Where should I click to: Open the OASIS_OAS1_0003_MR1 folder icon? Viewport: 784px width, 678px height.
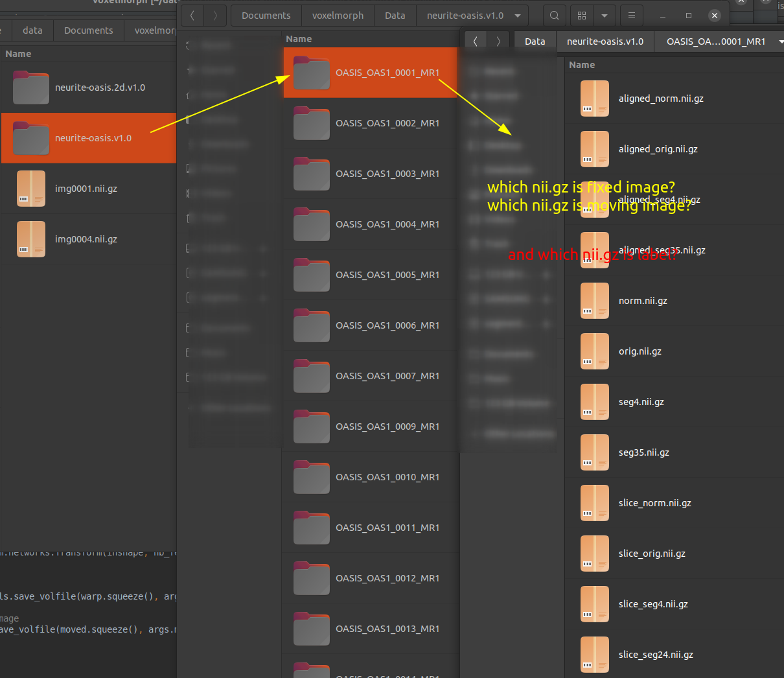pos(312,174)
